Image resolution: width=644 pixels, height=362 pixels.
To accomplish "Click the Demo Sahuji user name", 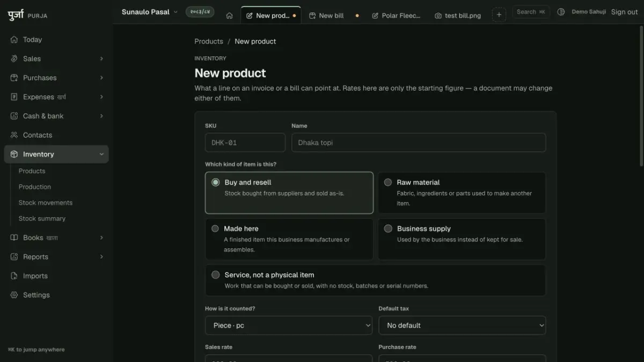I will 589,12.
